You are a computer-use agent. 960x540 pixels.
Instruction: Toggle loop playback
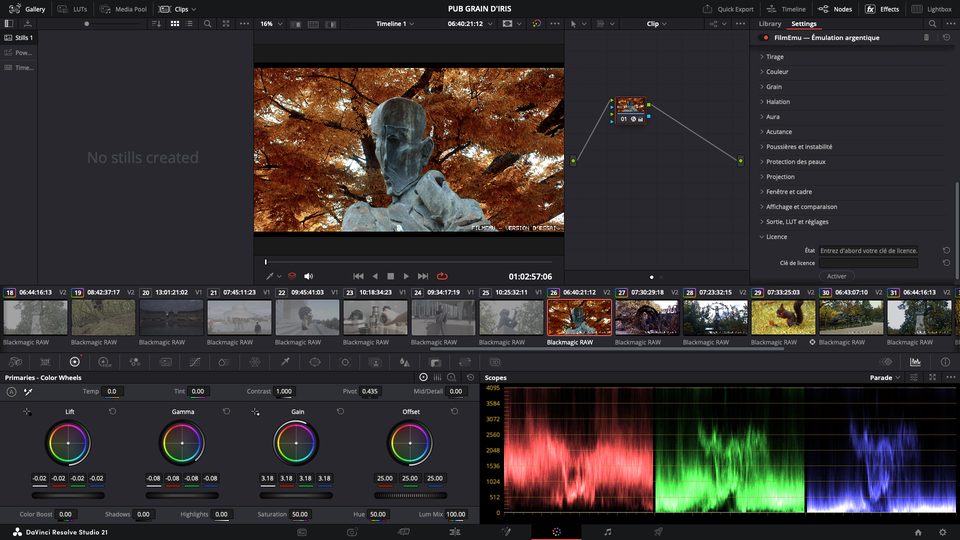pos(442,276)
